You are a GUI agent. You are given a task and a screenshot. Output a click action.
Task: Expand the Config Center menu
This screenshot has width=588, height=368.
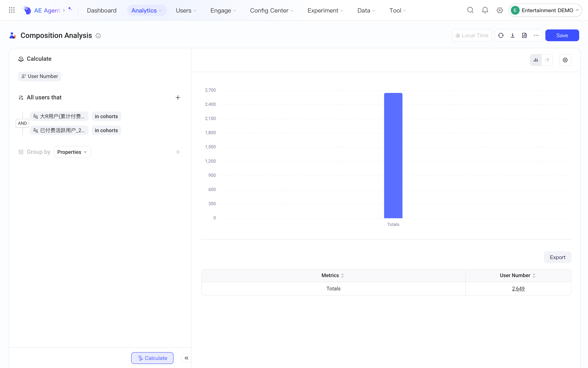[x=272, y=10]
